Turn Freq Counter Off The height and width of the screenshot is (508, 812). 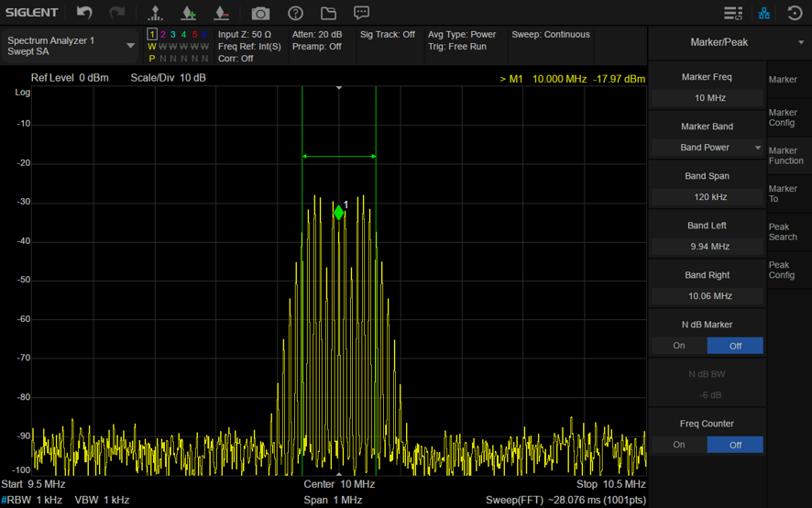tap(735, 445)
